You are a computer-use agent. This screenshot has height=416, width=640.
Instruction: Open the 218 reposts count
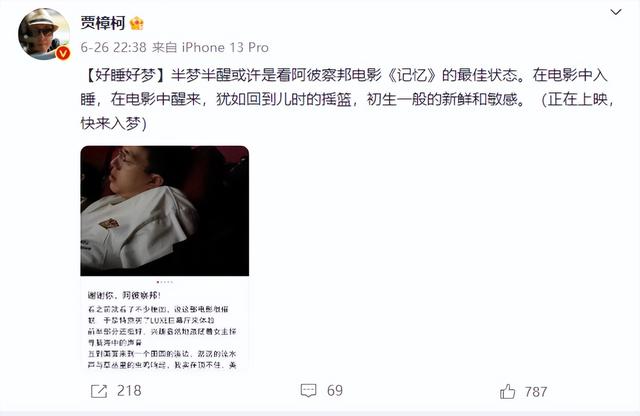pos(129,391)
